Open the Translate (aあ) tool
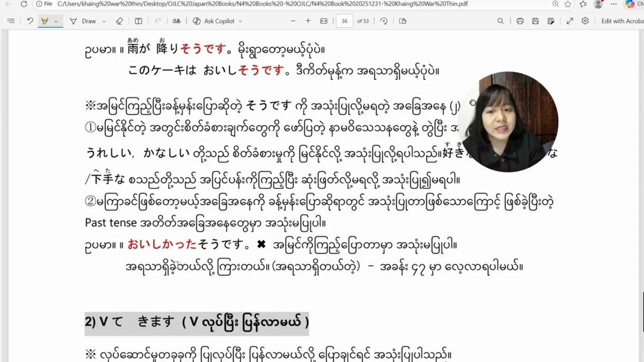The height and width of the screenshot is (362, 644). (176, 21)
